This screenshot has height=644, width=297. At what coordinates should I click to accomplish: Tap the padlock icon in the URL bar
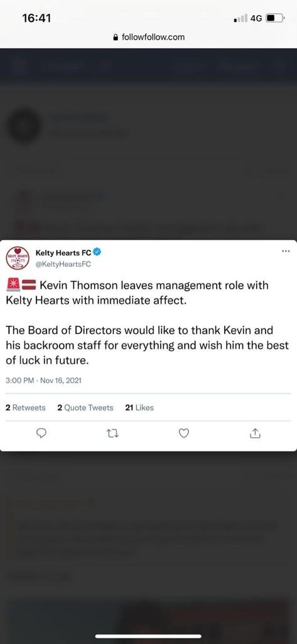pos(116,37)
